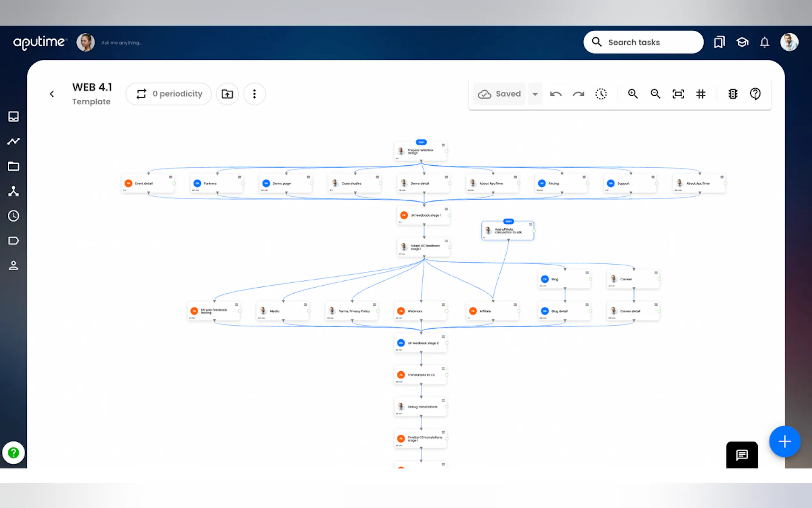Toggle the Event detail task status circle
812x508 pixels.
point(174,183)
